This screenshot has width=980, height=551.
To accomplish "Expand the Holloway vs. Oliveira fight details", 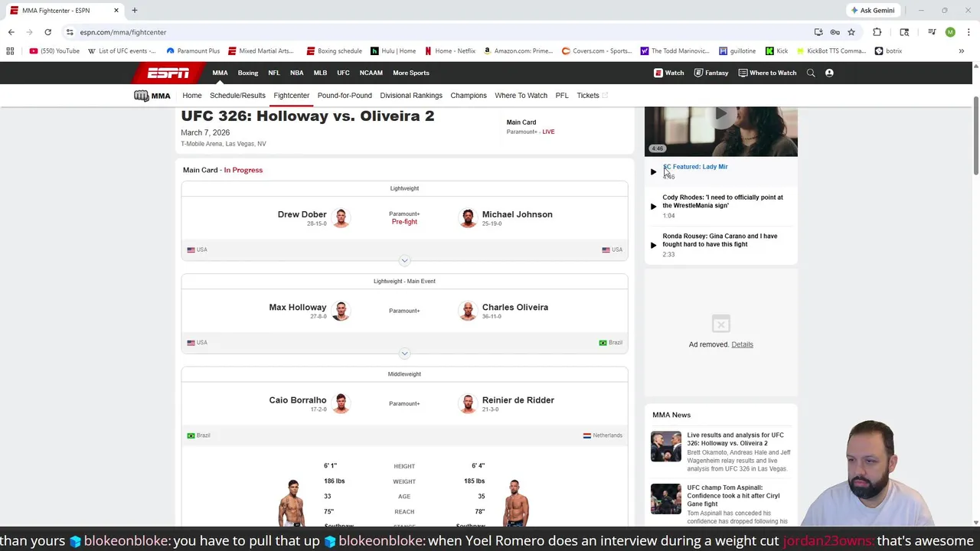I will [404, 354].
